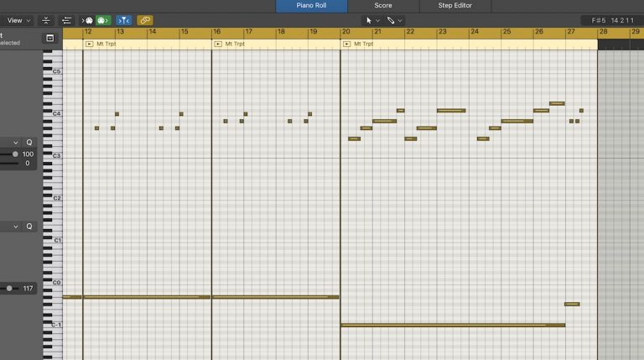Open the local inspector pop-up icon

tap(50, 39)
